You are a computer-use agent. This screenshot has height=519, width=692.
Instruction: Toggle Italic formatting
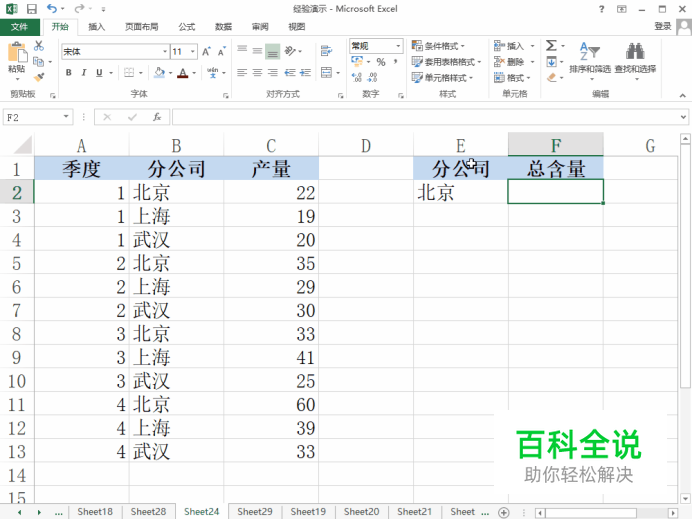point(84,72)
